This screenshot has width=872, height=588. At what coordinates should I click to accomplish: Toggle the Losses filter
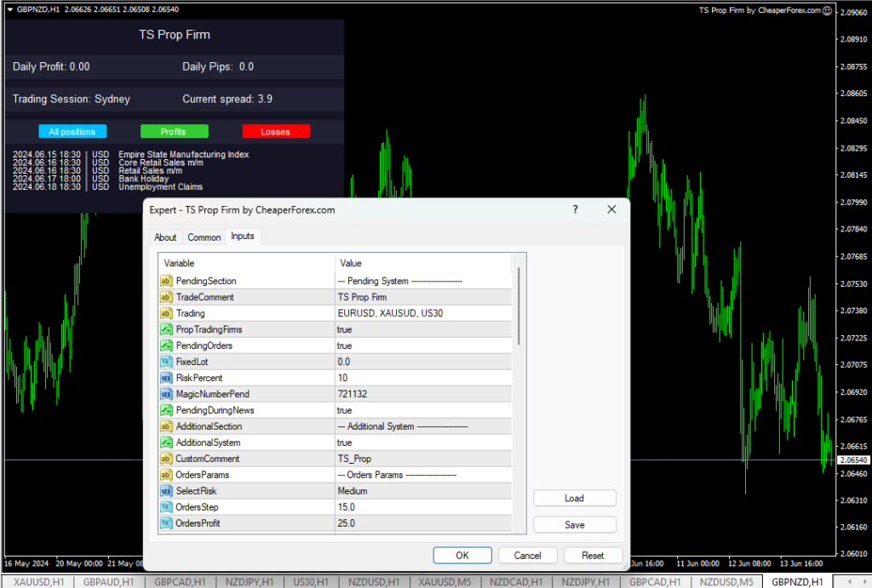(x=275, y=131)
